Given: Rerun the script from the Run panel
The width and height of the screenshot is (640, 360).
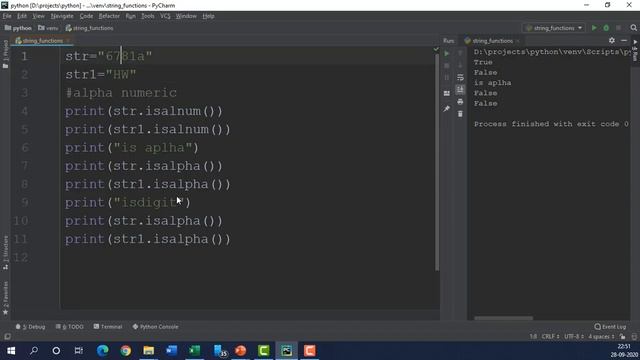Looking at the screenshot, I should (x=447, y=53).
